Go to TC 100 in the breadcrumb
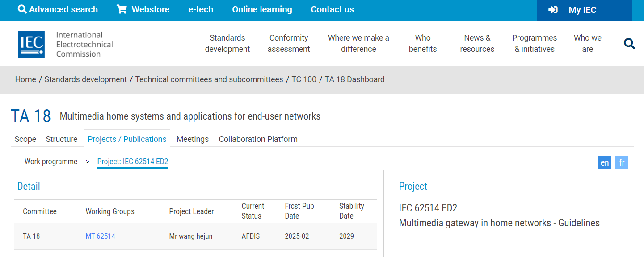This screenshot has width=644, height=257. click(x=303, y=79)
